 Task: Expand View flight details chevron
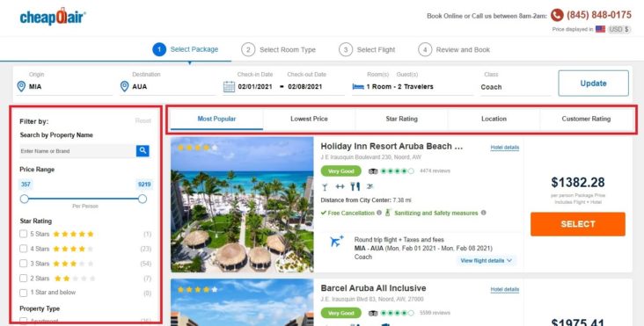coord(509,260)
